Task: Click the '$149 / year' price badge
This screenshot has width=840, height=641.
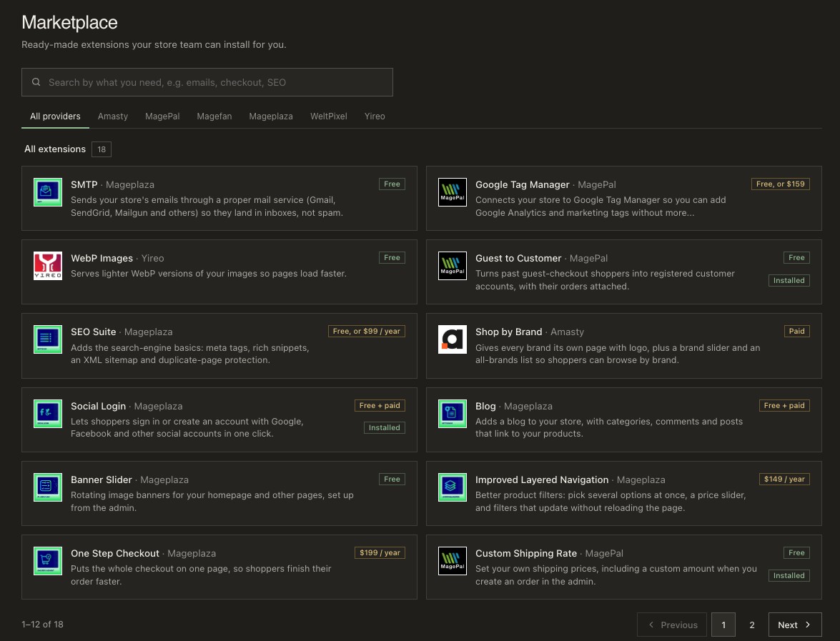Action: pos(784,479)
